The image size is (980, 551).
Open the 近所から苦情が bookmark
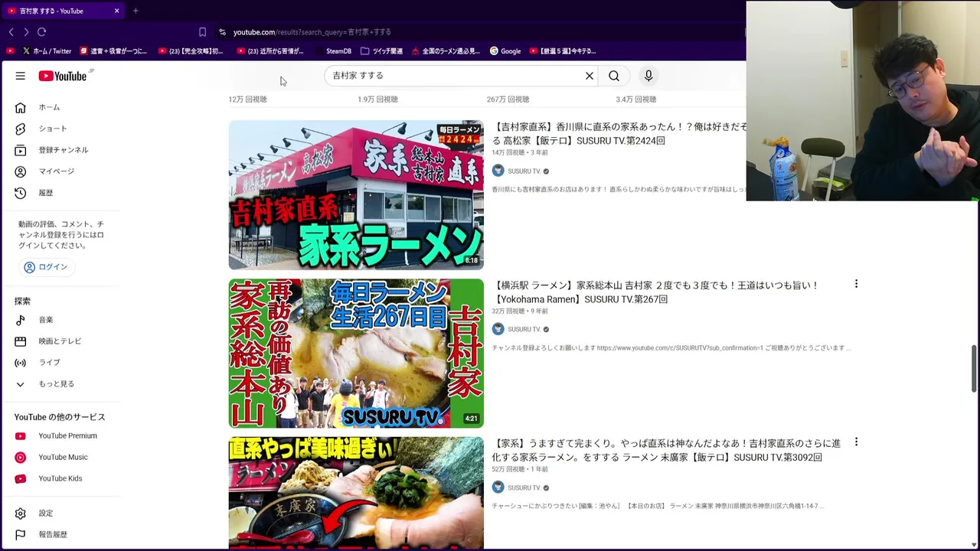270,51
